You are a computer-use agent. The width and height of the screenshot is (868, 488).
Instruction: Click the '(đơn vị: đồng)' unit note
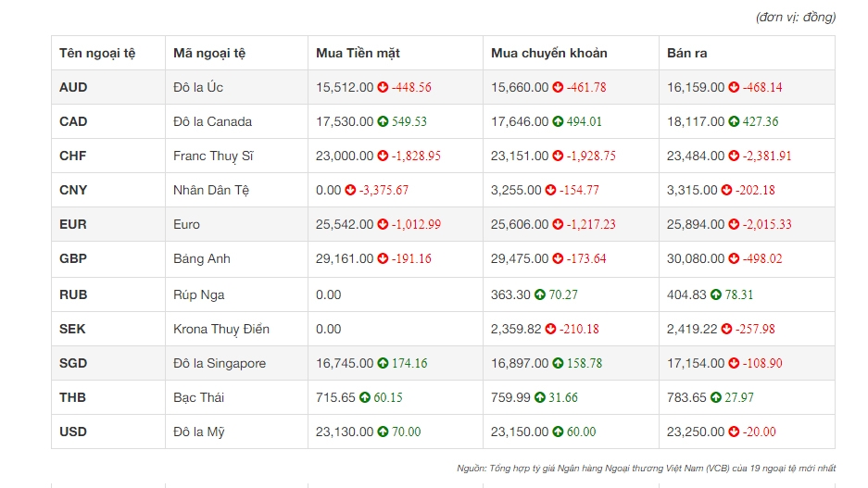pyautogui.click(x=796, y=18)
